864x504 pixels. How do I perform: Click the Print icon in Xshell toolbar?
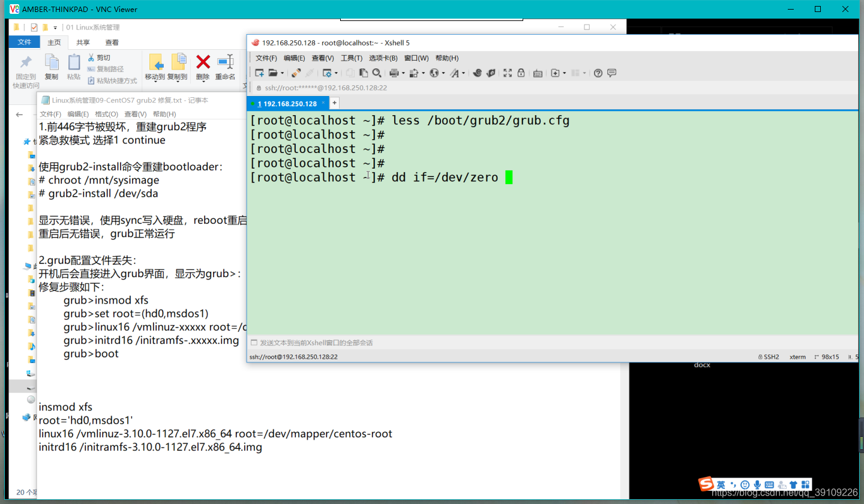(x=394, y=73)
